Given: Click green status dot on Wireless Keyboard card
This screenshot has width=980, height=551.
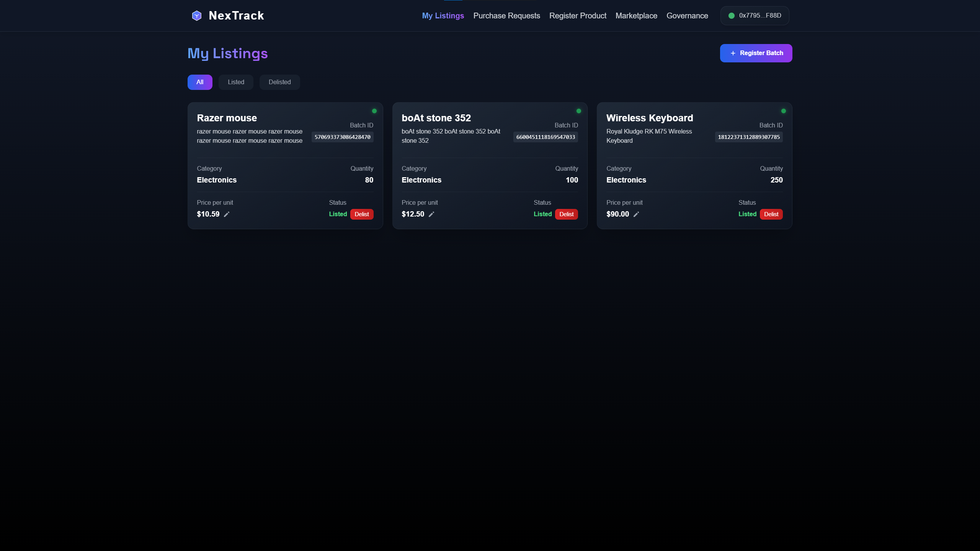Looking at the screenshot, I should point(784,111).
